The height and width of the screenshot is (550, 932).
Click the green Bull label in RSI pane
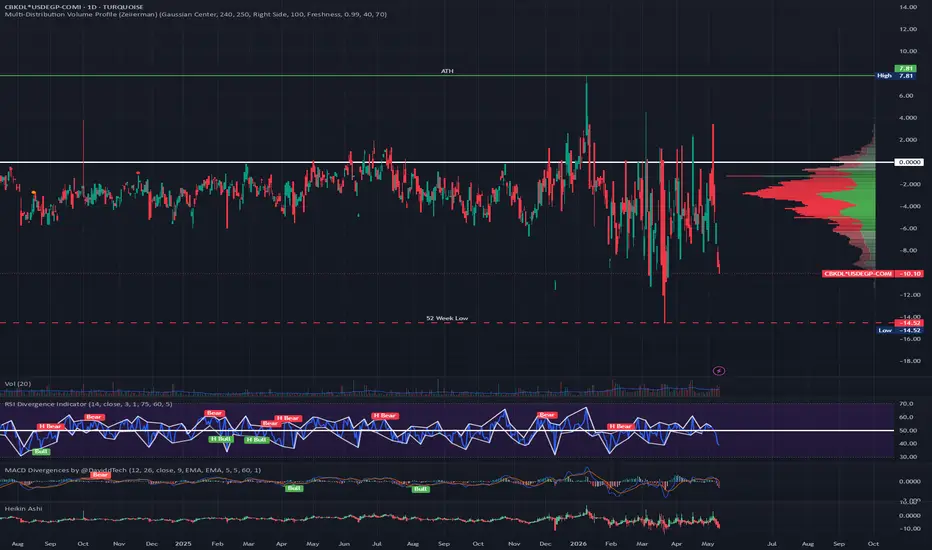point(40,451)
